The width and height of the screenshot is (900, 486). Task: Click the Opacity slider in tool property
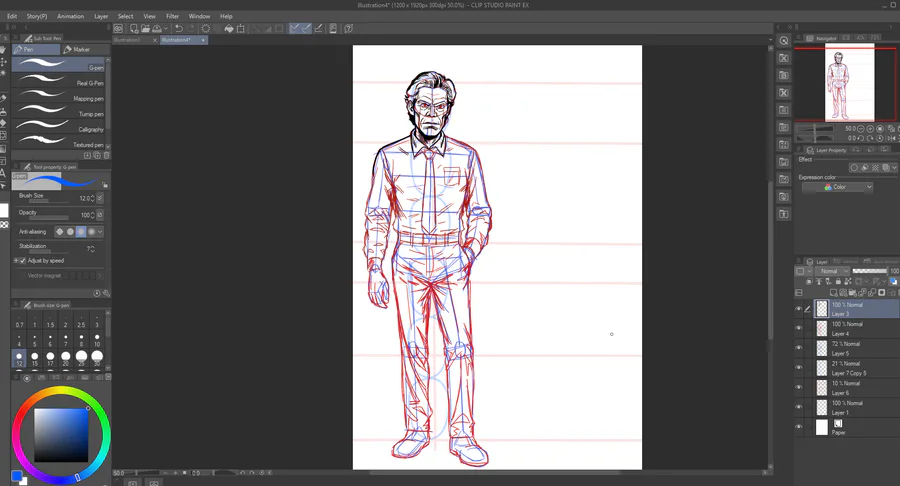click(49, 217)
